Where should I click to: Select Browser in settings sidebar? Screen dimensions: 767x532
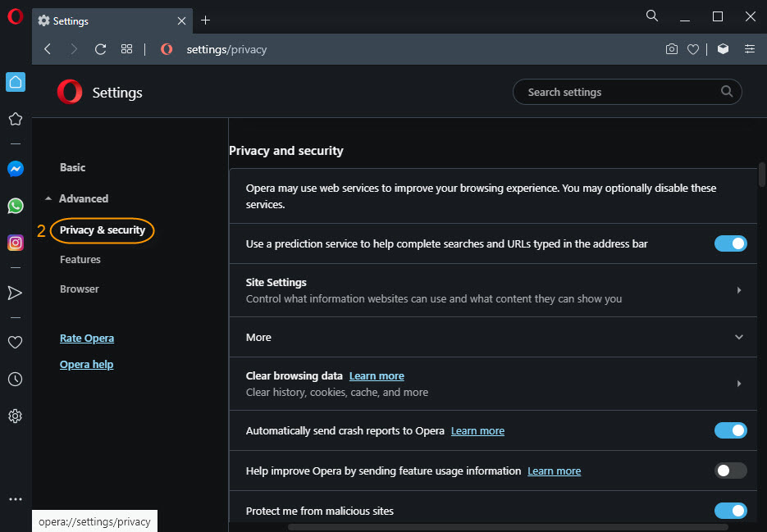click(x=80, y=289)
